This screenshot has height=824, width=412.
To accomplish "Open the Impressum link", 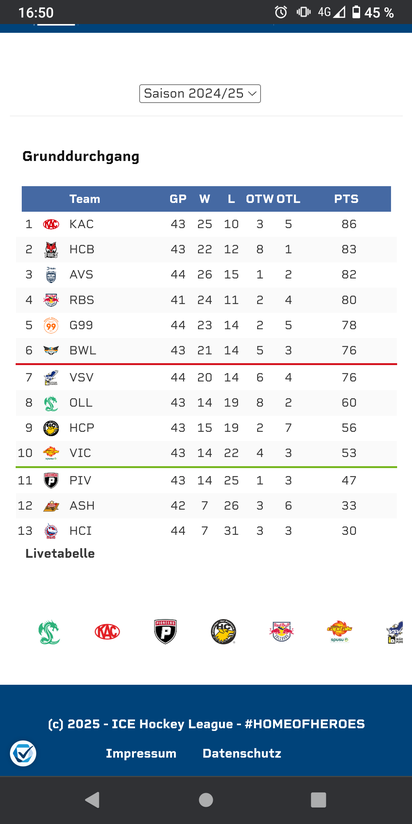I will 141,754.
